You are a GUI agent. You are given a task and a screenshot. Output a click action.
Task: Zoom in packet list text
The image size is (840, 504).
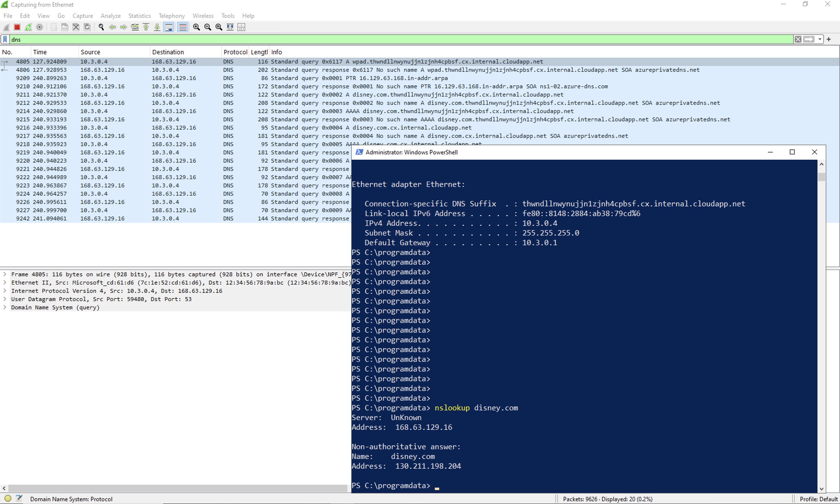click(x=197, y=27)
